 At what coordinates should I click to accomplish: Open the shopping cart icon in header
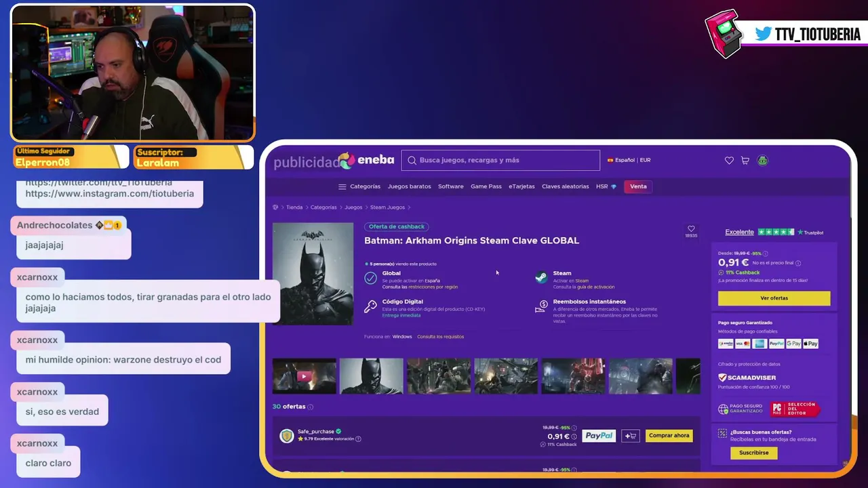tap(745, 161)
